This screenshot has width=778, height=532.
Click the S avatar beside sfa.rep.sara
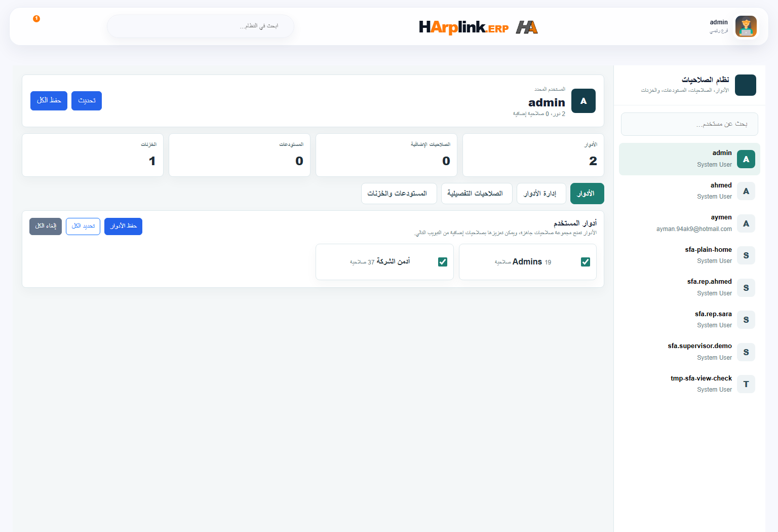(746, 320)
